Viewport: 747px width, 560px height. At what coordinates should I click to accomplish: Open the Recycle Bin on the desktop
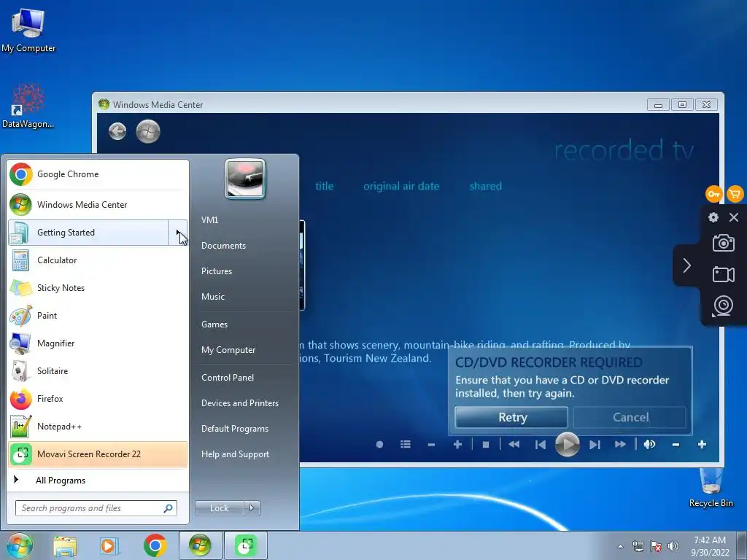[x=711, y=488]
